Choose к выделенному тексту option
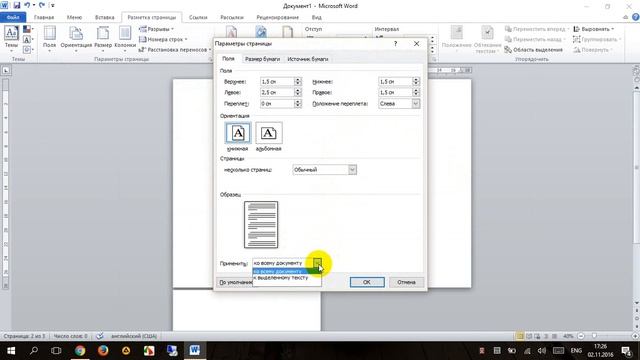The width and height of the screenshot is (640, 360). (x=287, y=278)
